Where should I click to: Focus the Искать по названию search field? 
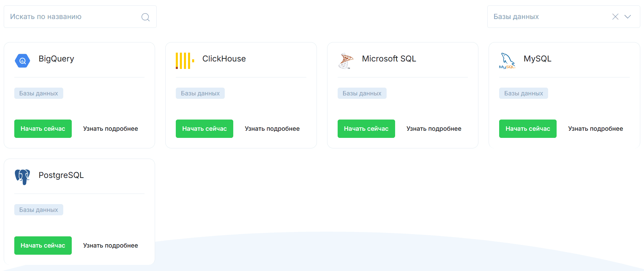[x=80, y=17]
